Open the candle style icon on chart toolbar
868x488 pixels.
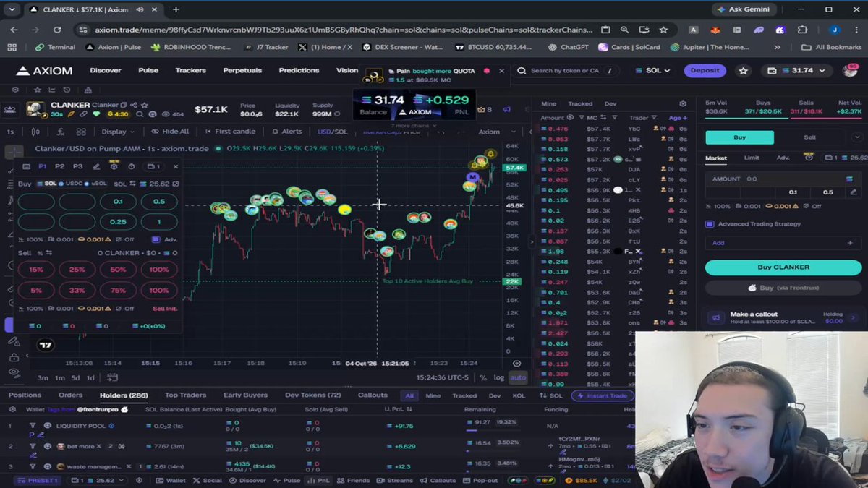(35, 132)
